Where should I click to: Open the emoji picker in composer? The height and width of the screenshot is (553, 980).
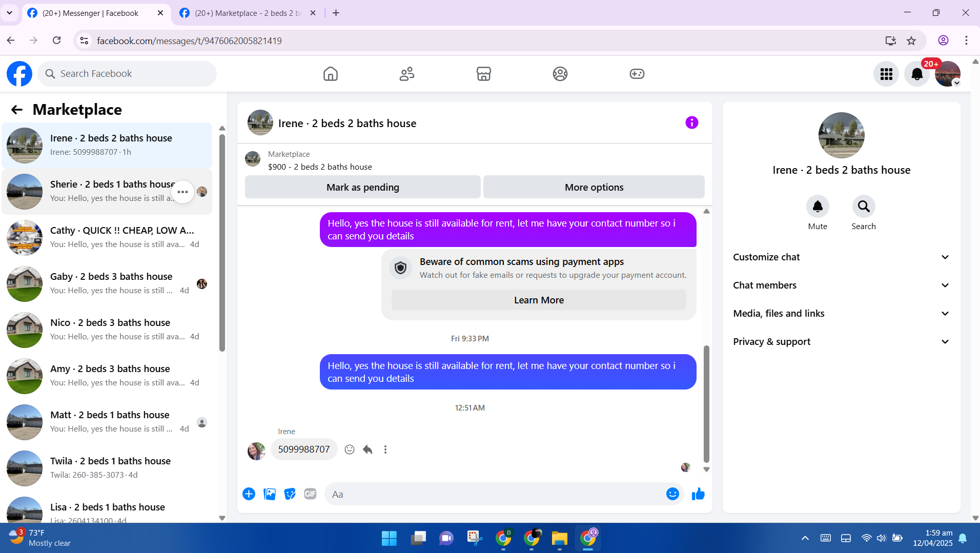[x=672, y=494]
